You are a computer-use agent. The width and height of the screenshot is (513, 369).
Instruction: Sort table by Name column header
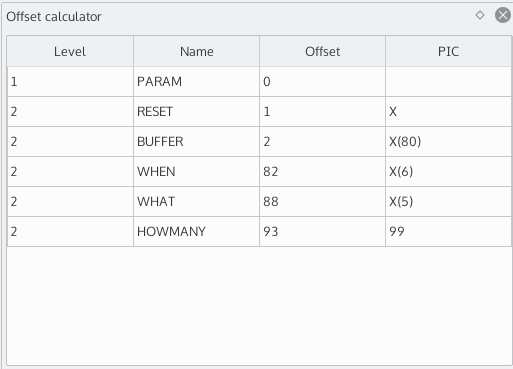click(196, 51)
